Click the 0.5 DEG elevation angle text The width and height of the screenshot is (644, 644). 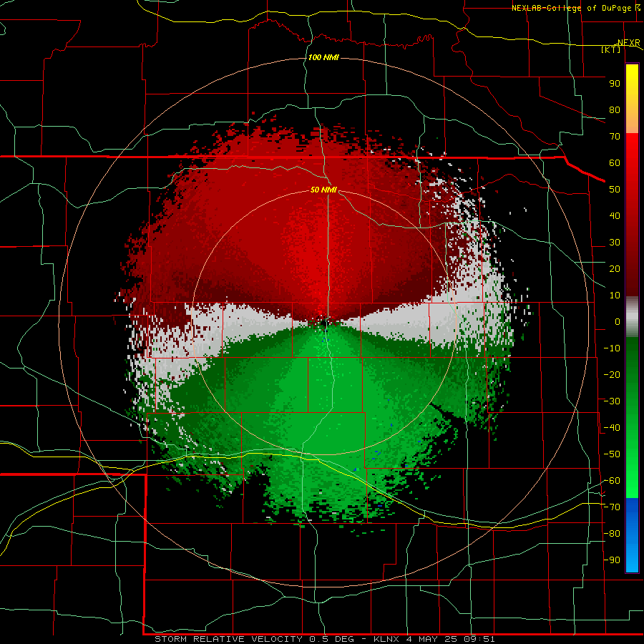[x=334, y=639]
